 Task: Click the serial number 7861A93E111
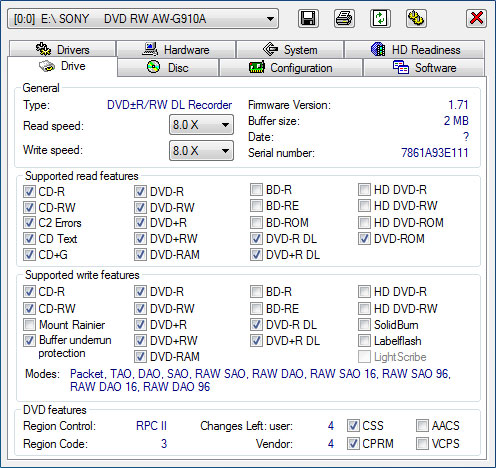pos(435,153)
